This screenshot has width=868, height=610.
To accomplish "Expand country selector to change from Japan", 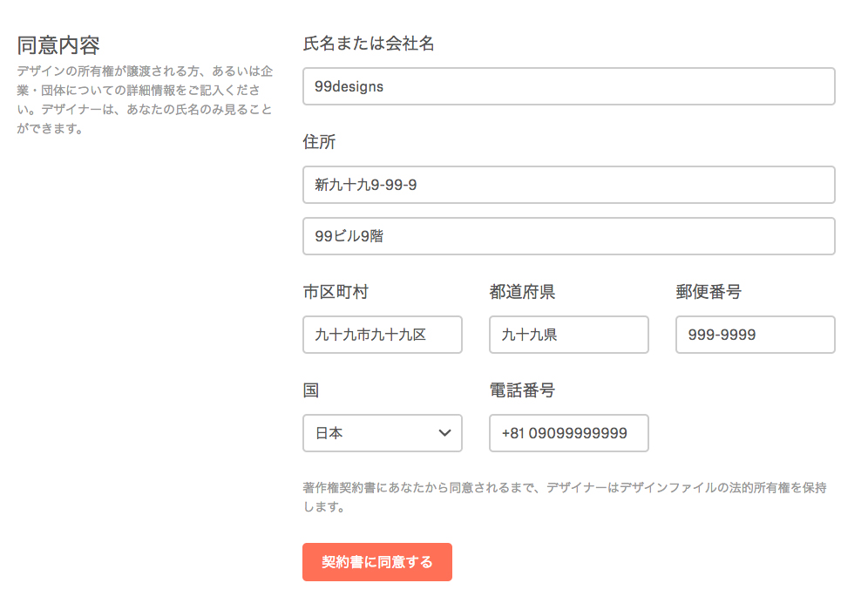I will point(382,433).
